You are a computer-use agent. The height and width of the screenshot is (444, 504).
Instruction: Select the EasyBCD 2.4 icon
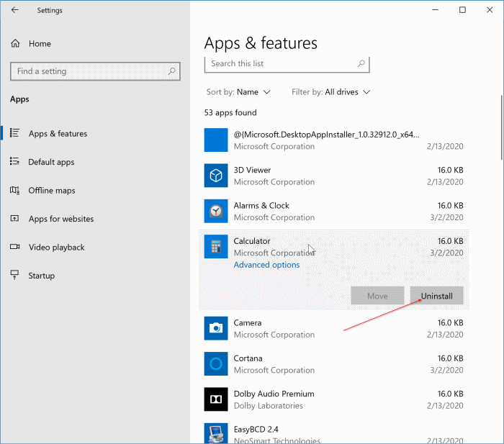pos(216,433)
